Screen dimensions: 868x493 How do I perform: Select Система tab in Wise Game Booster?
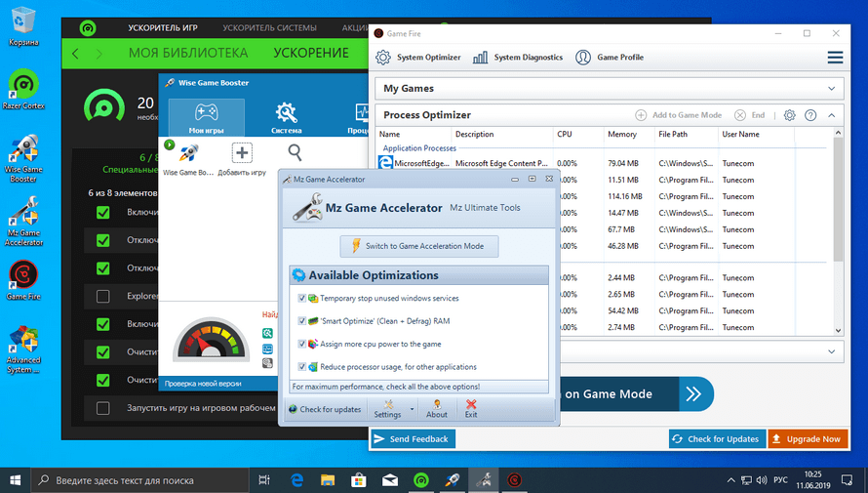(x=286, y=117)
